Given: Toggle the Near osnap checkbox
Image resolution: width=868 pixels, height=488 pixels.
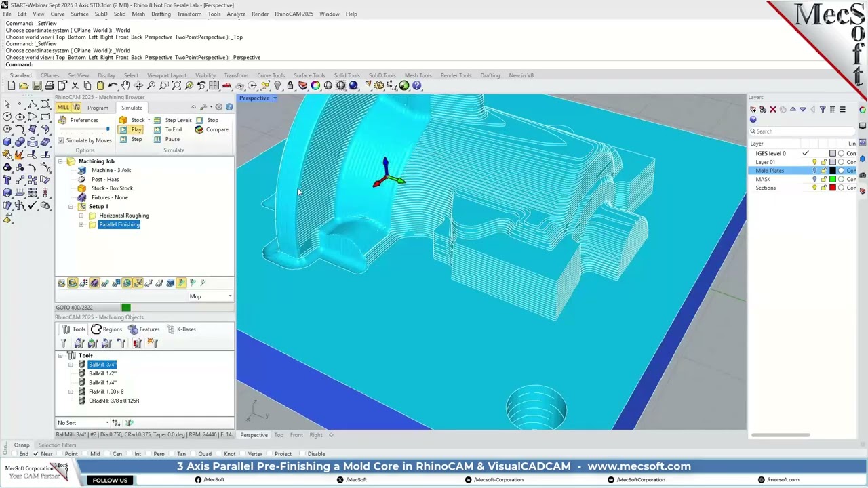Looking at the screenshot, I should click(x=36, y=454).
